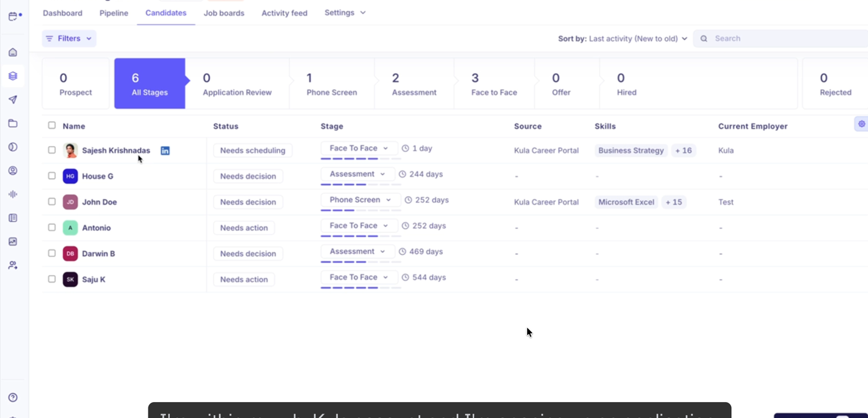Select the audio waveform icon in the sidebar
The width and height of the screenshot is (868, 418).
[13, 194]
